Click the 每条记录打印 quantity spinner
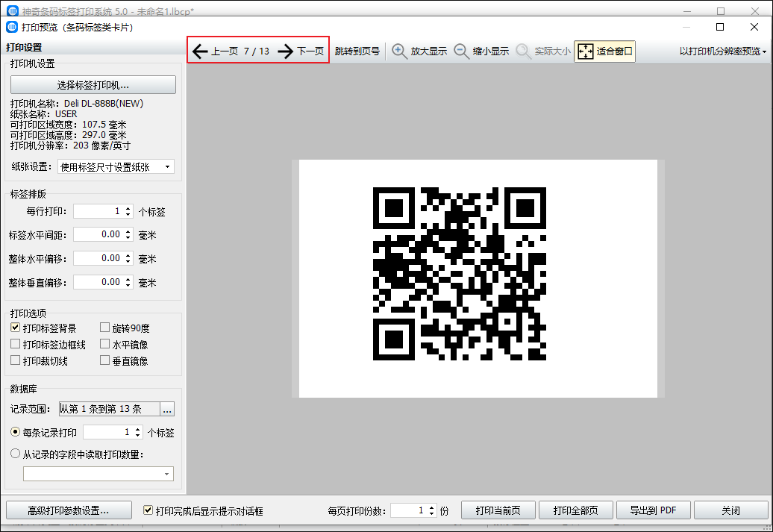 coord(137,433)
